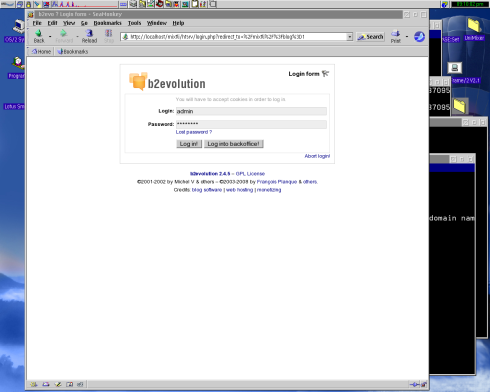Open the Bookmarks menu in menu bar
Image resolution: width=490 pixels, height=392 pixels.
click(107, 23)
